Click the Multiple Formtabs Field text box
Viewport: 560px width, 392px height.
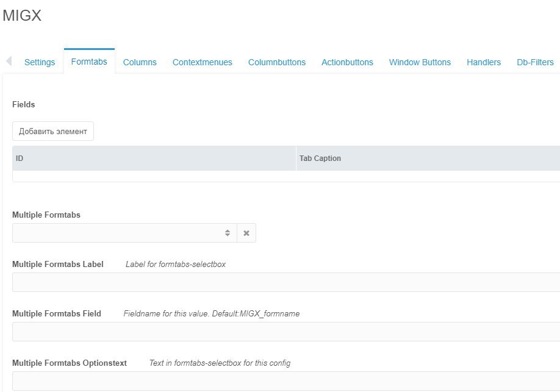click(285, 332)
